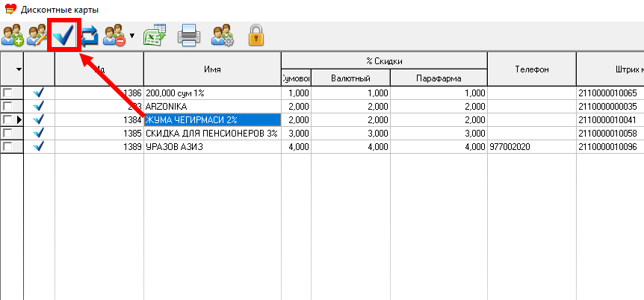
Task: Click barcode cell 2110000010041
Action: coord(610,120)
